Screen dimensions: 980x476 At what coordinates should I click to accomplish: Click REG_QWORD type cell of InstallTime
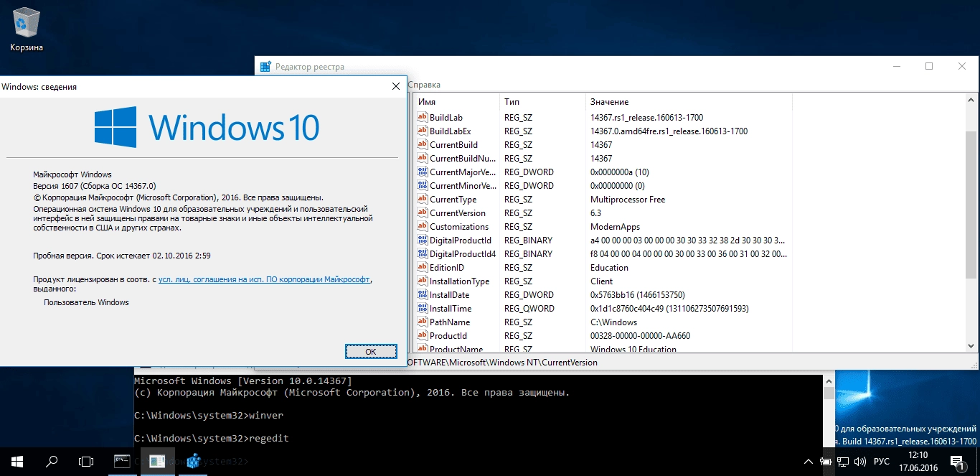(x=529, y=308)
